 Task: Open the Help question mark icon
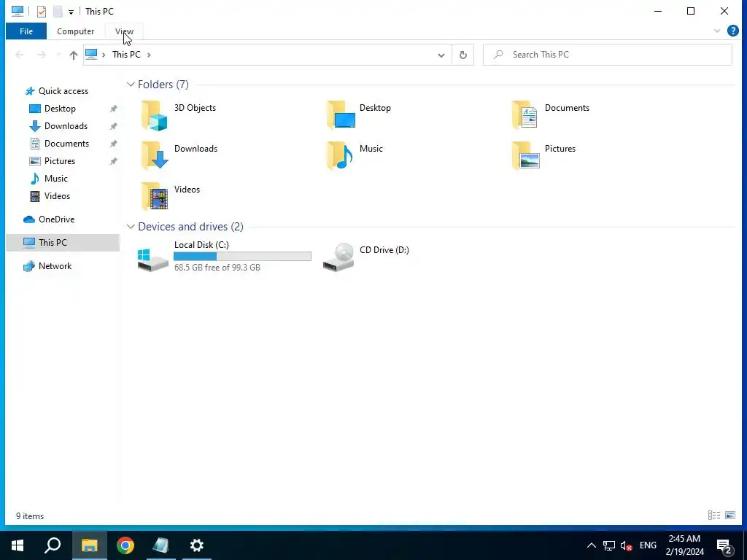732,31
